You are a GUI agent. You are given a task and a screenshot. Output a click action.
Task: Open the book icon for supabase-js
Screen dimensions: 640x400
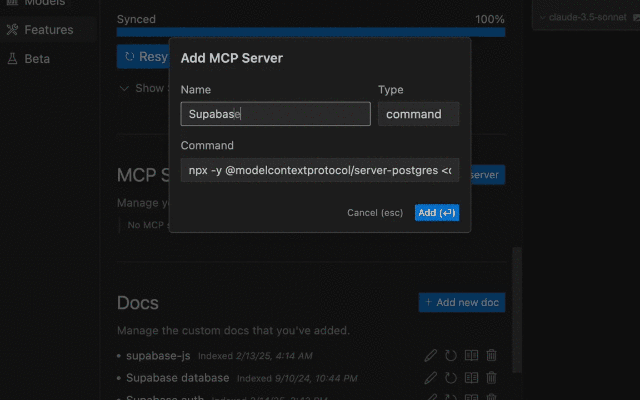coord(471,356)
